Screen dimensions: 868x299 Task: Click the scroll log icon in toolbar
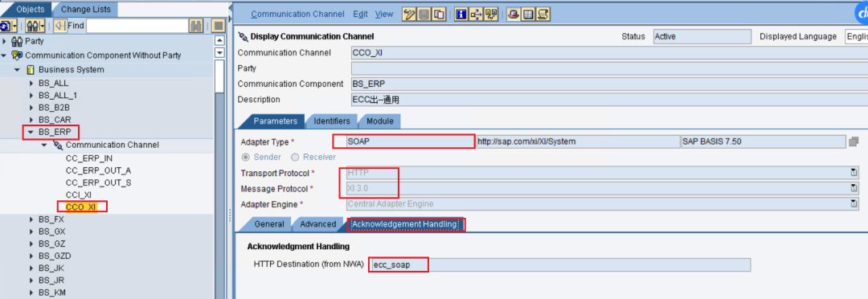(x=543, y=14)
